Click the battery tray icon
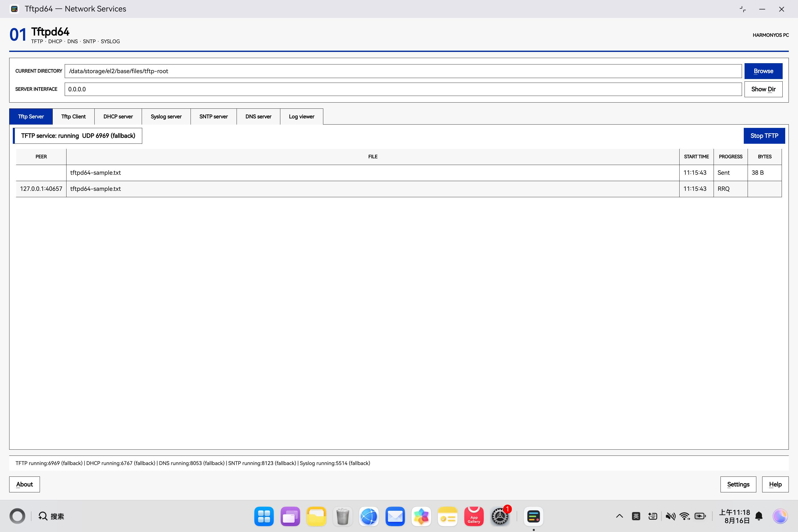 point(700,516)
